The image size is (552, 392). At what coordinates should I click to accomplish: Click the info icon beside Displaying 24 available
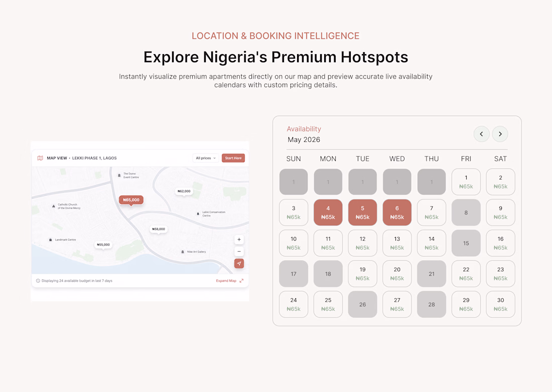[x=38, y=281]
